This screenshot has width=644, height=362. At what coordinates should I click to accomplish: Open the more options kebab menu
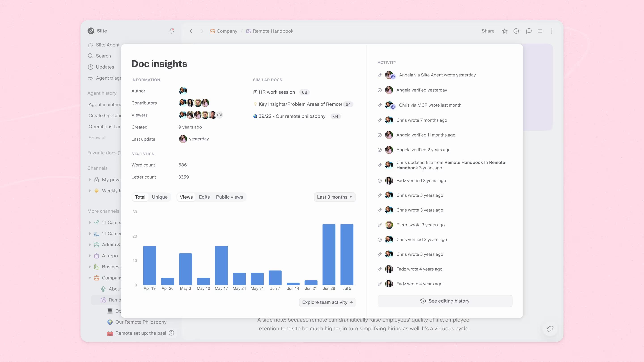pyautogui.click(x=551, y=31)
